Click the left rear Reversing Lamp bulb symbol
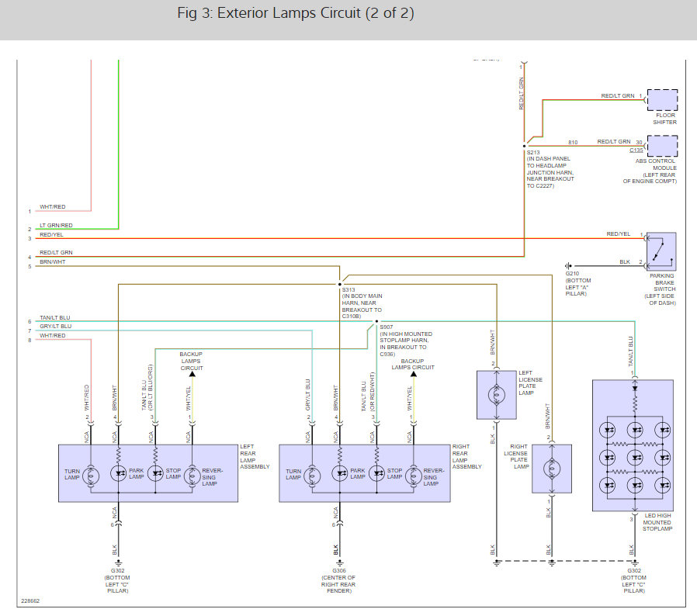This screenshot has width=697, height=616. (x=192, y=476)
